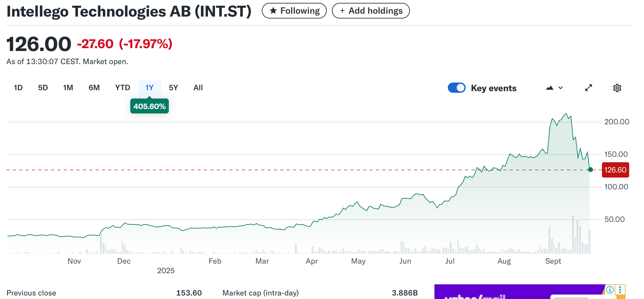The height and width of the screenshot is (299, 644).
Task: Click the Market open timestamp text
Action: pyautogui.click(x=67, y=62)
